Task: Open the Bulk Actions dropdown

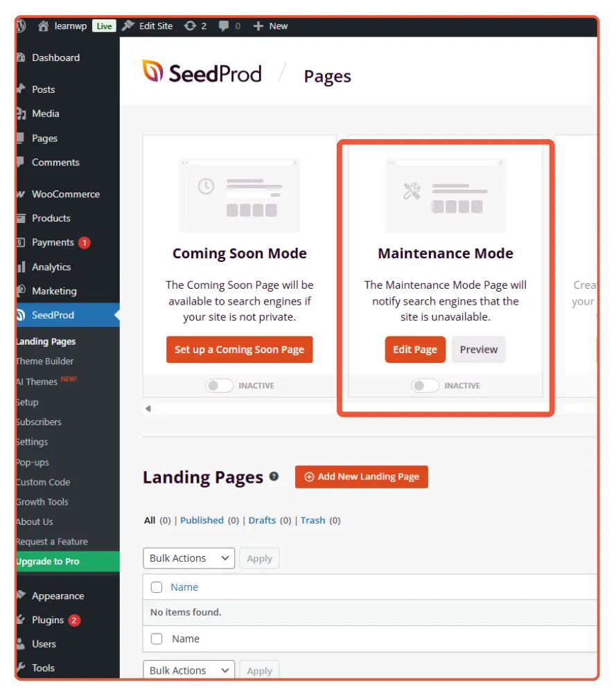Action: tap(188, 557)
